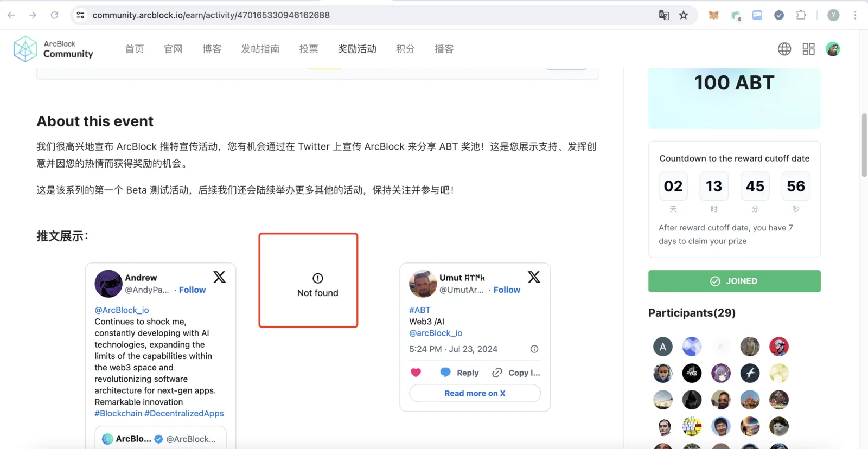Open the @arcBlock_io mention in Umut's tweet
Screen dimensions: 868x449
point(436,333)
